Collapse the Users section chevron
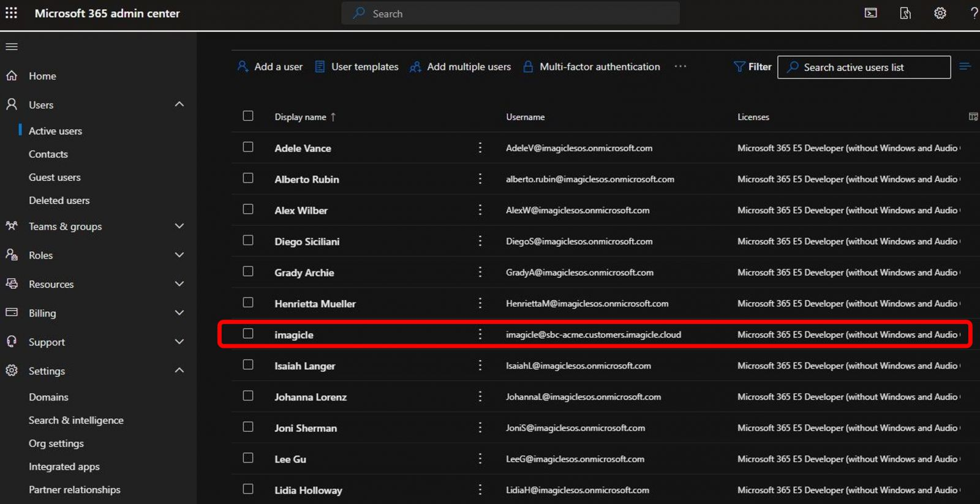Image resolution: width=980 pixels, height=504 pixels. tap(179, 104)
